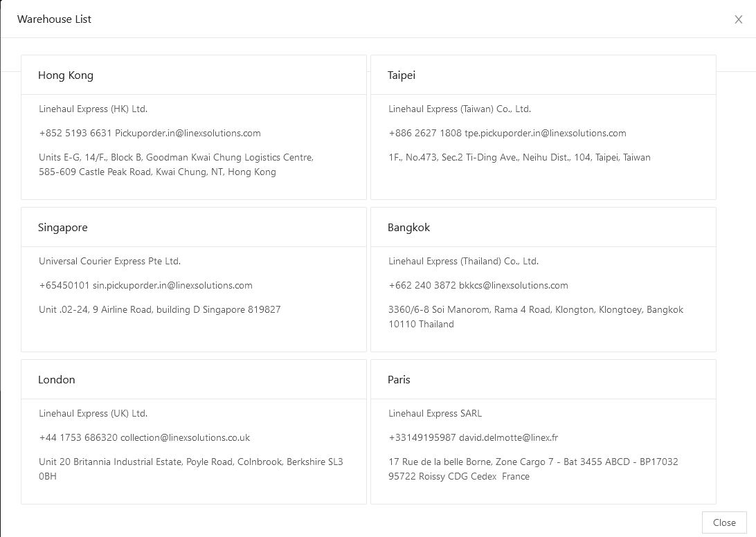Click the sin.pickuporder.in email address
The image size is (756, 537).
(172, 285)
